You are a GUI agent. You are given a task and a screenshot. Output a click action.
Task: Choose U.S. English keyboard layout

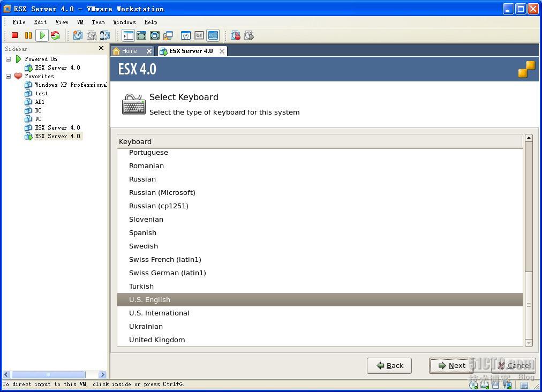[x=320, y=300]
